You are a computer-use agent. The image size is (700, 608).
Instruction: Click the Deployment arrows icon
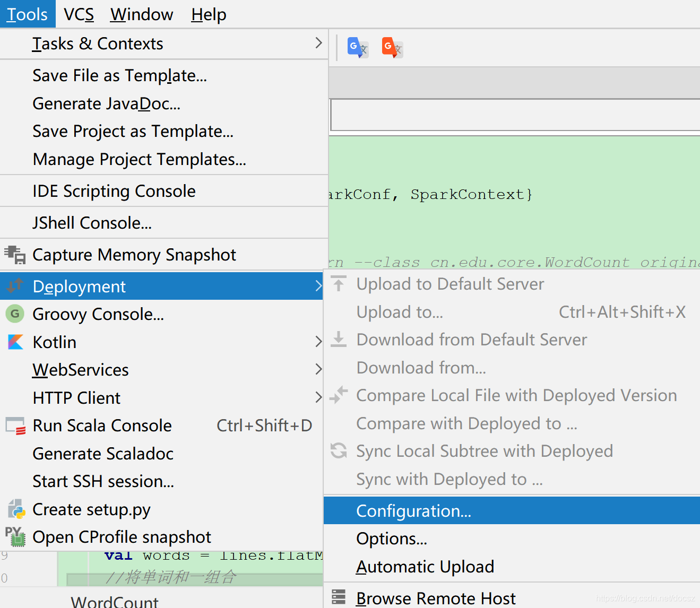tap(15, 286)
